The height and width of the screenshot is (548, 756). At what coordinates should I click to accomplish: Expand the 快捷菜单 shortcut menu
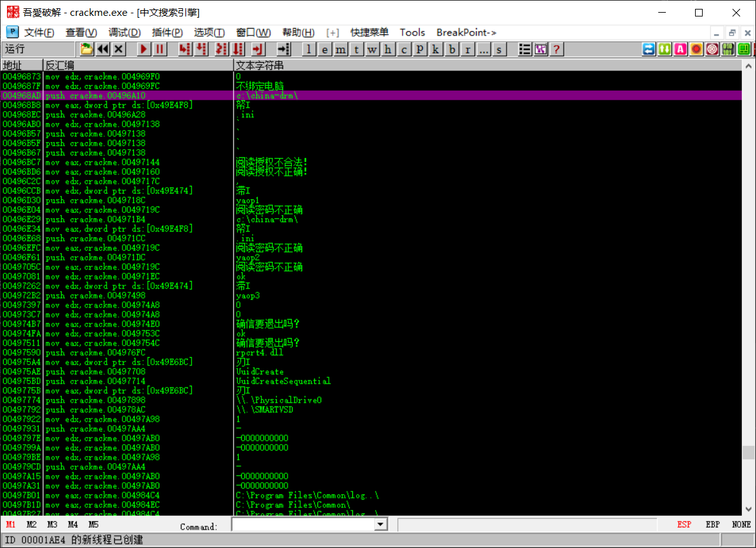369,32
